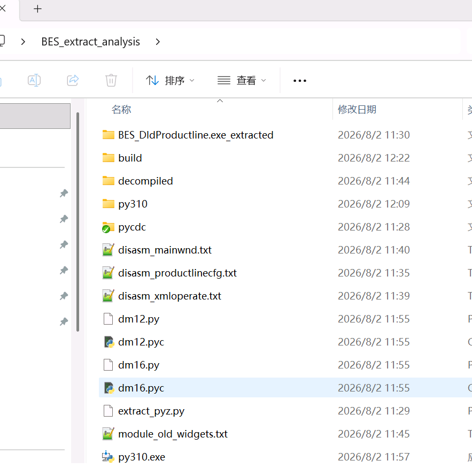The width and height of the screenshot is (472, 476).
Task: Click file name dm12.py
Action: point(138,319)
